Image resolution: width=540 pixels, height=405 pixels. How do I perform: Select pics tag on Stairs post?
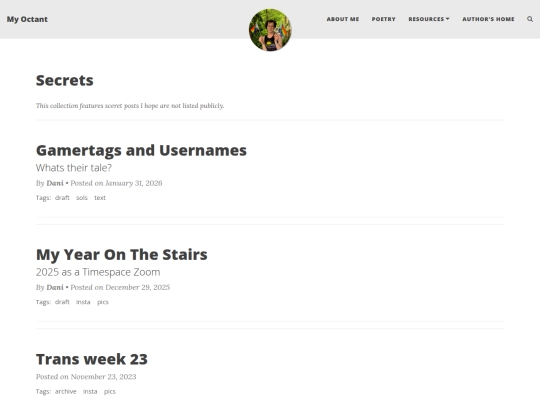pyautogui.click(x=103, y=302)
